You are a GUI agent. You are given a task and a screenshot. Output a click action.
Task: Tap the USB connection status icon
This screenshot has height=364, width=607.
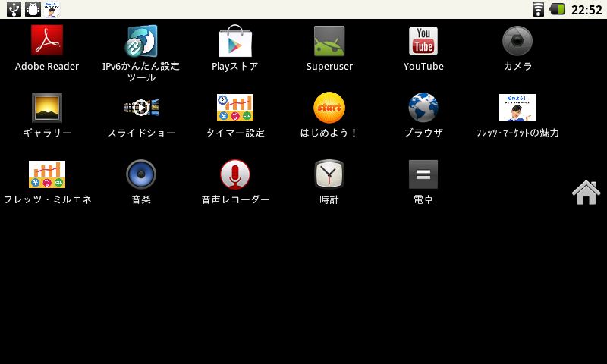pyautogui.click(x=14, y=9)
